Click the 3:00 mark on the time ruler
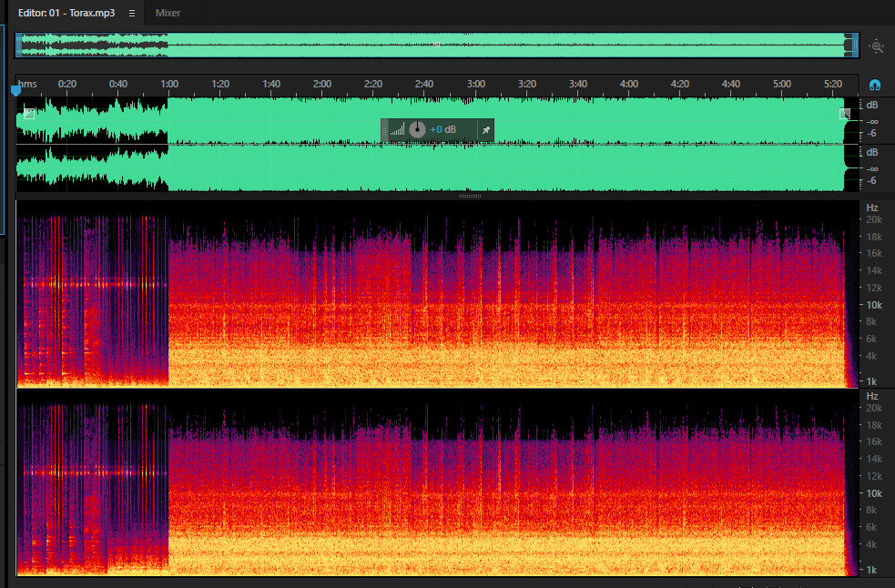Viewport: 895px width, 588px height. (475, 84)
